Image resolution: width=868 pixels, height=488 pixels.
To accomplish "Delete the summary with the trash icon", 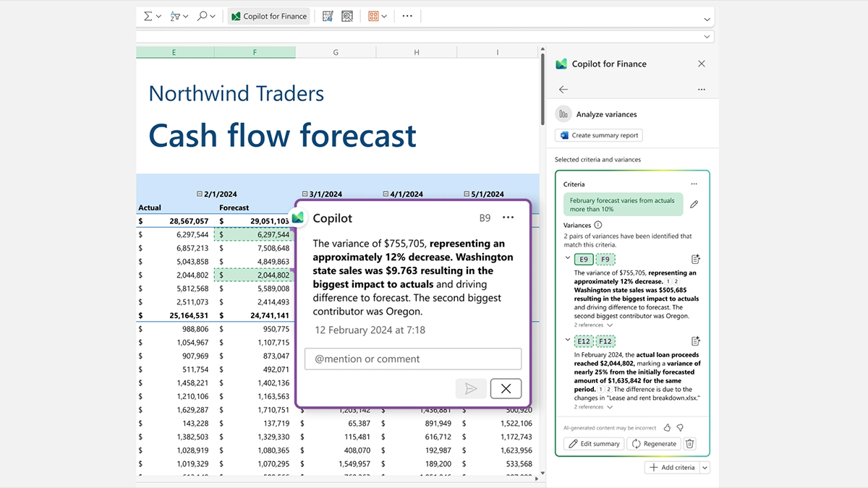I will (x=690, y=444).
